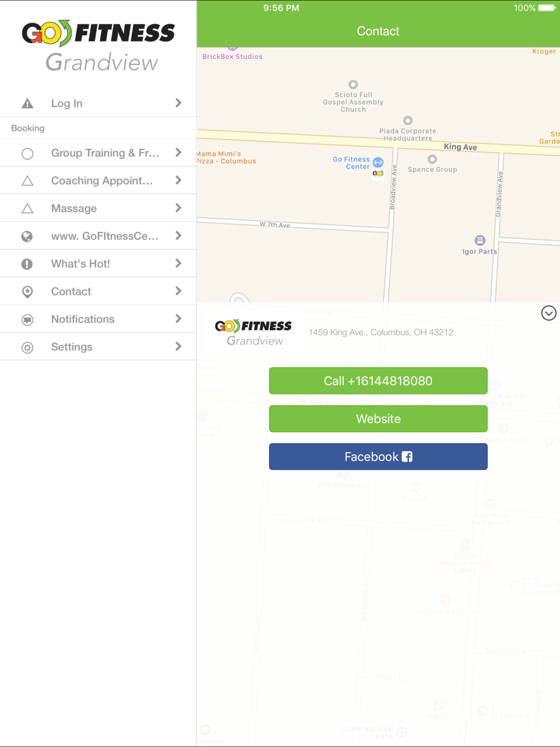The height and width of the screenshot is (747, 560).
Task: Select the circle icon for Group Training
Action: tap(27, 153)
